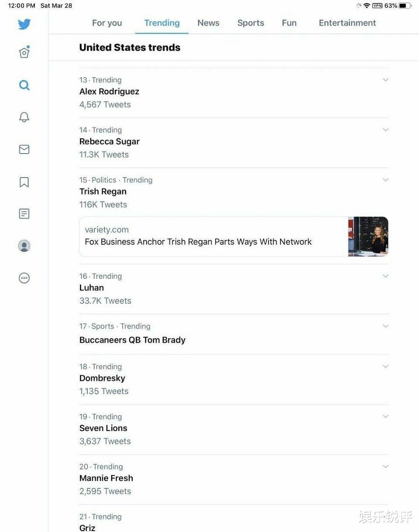Switch to the News tab
The height and width of the screenshot is (532, 419).
click(x=208, y=23)
